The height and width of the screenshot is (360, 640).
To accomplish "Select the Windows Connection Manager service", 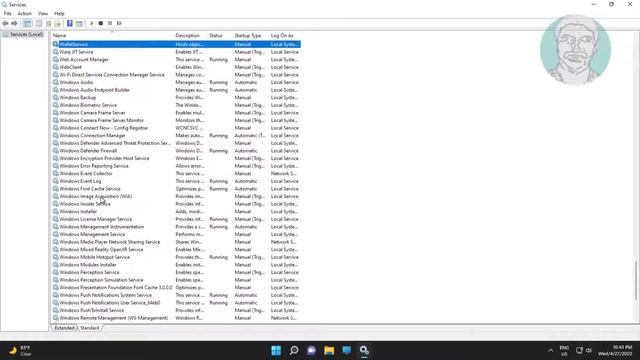I will tap(176, 136).
